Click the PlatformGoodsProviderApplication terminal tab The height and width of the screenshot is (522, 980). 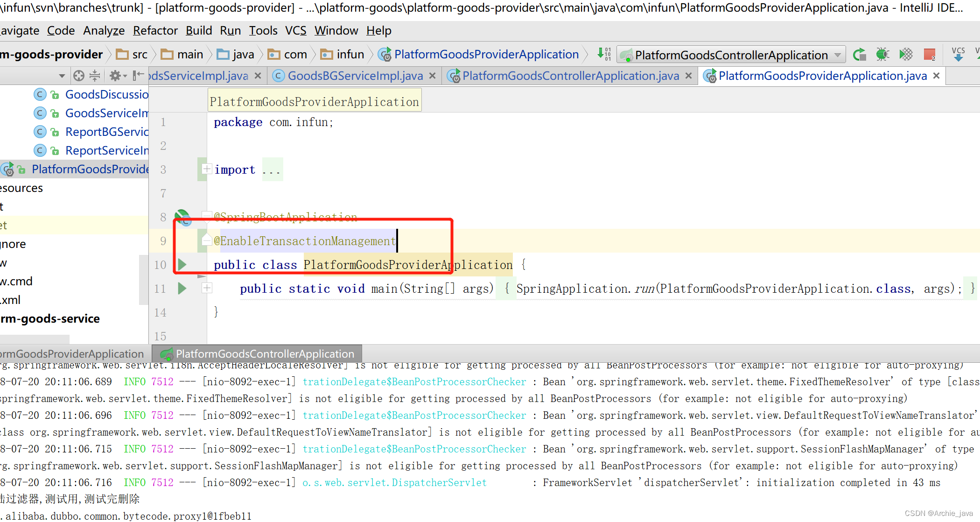click(x=73, y=353)
